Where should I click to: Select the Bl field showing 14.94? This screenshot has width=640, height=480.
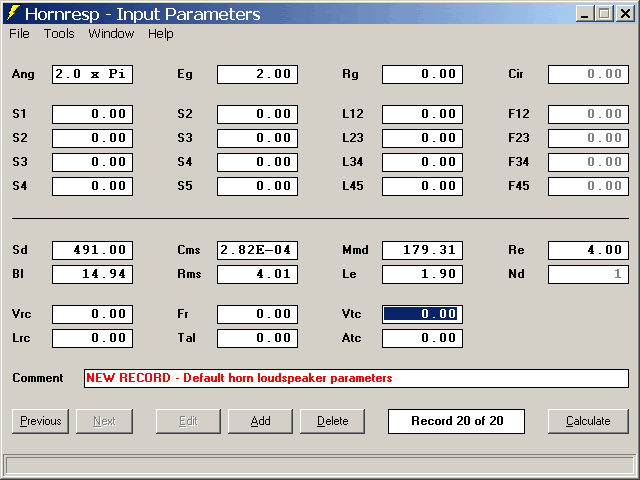(92, 274)
